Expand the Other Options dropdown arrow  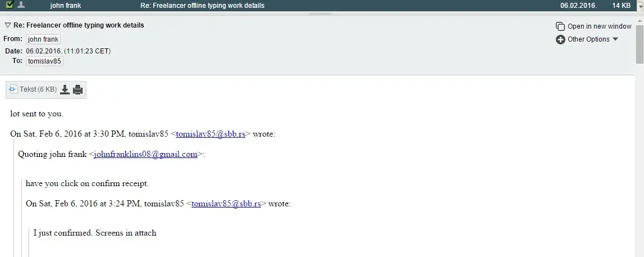[615, 39]
